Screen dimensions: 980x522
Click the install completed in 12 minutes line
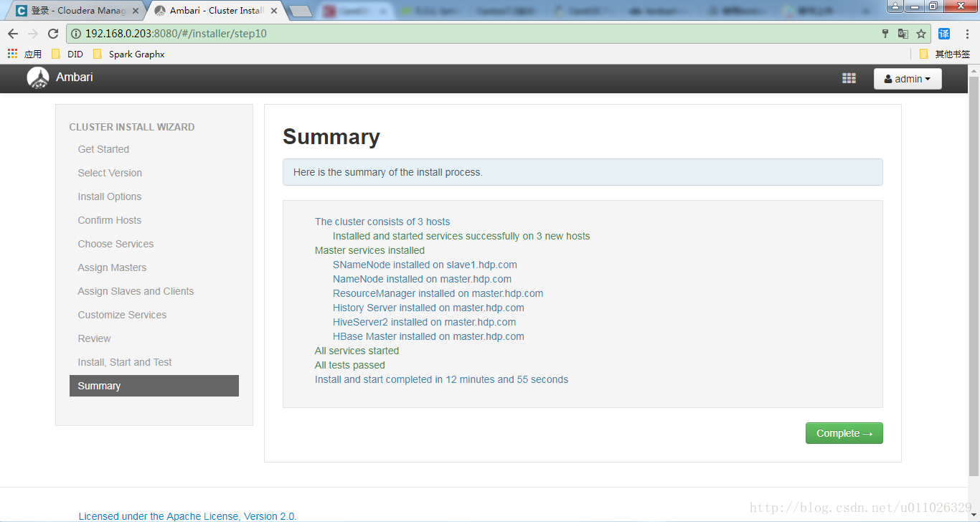(441, 379)
